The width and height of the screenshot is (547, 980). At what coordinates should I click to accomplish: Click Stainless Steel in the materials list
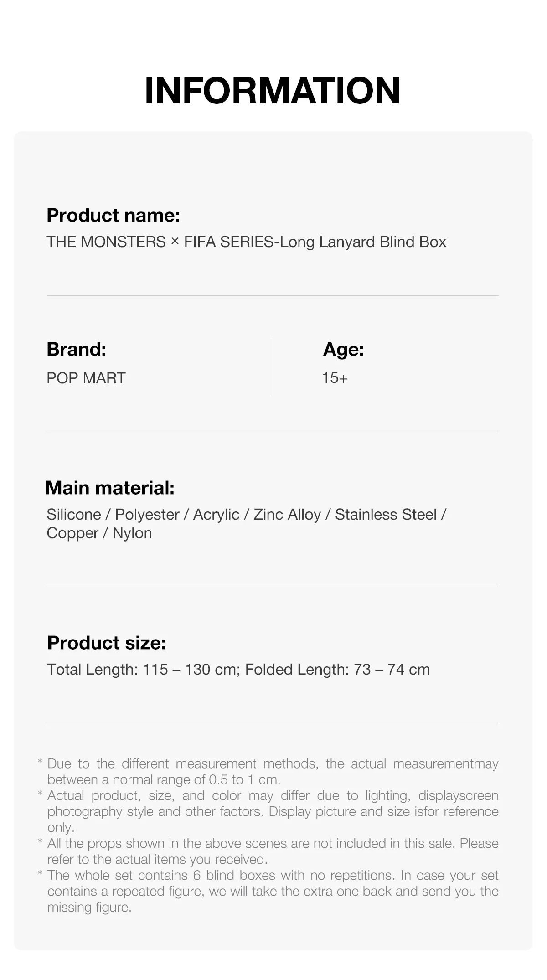click(386, 515)
